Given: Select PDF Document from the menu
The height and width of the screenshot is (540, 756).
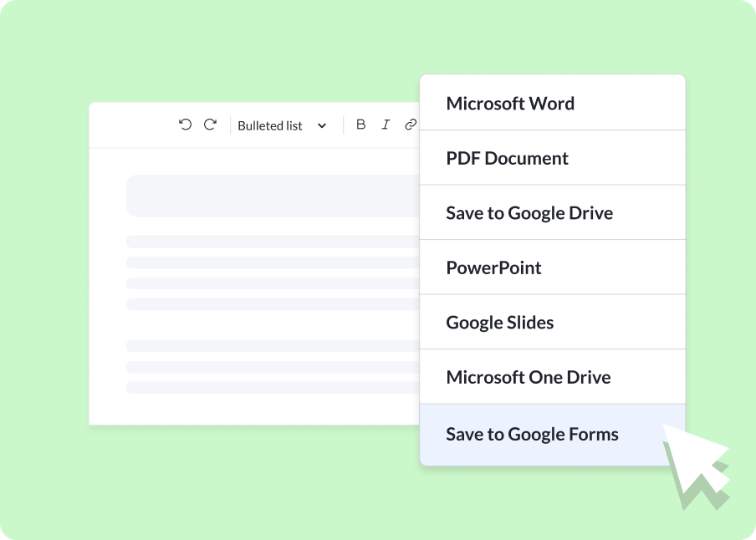Looking at the screenshot, I should pos(553,158).
